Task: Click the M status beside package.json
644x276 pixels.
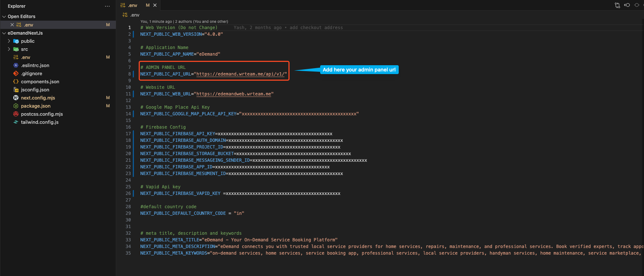Action: coord(108,106)
